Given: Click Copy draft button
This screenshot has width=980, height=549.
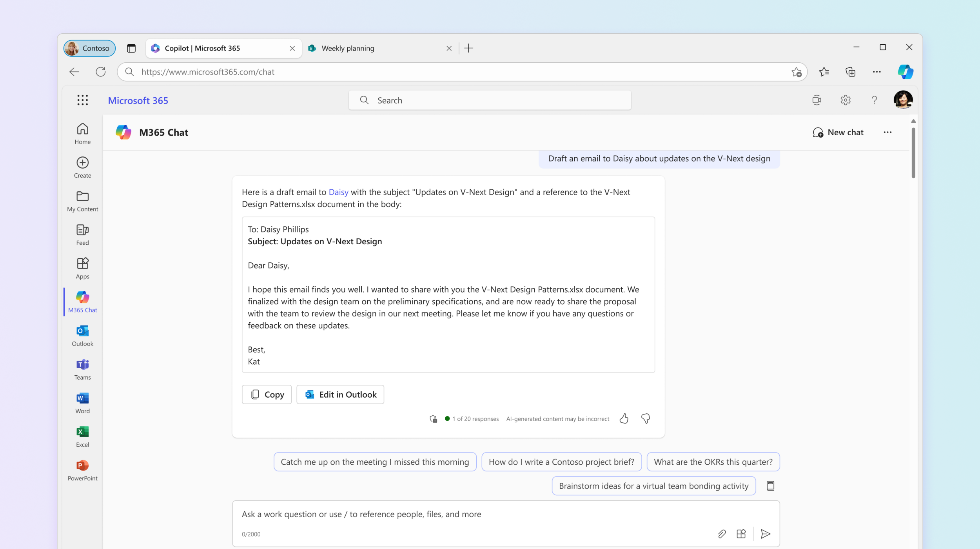Looking at the screenshot, I should (267, 394).
